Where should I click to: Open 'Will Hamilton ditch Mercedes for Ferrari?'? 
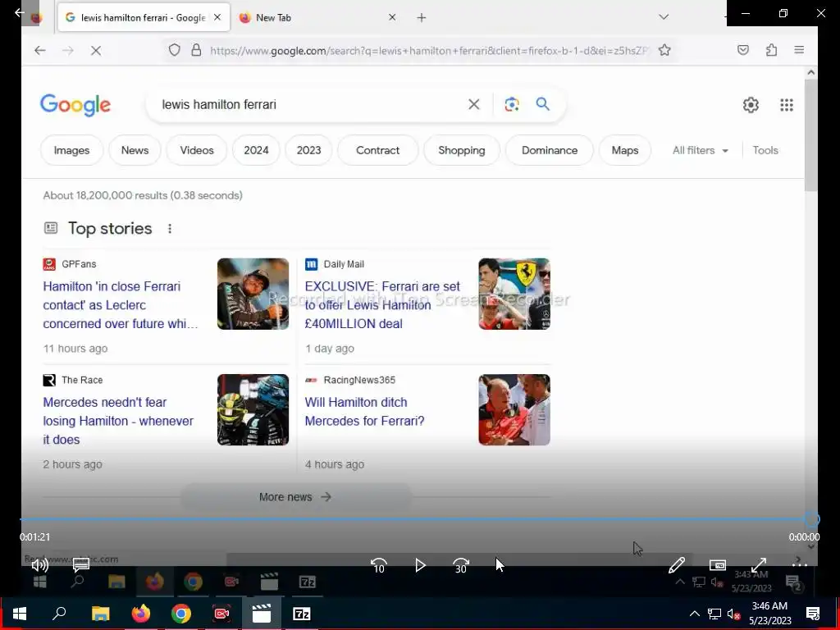364,412
